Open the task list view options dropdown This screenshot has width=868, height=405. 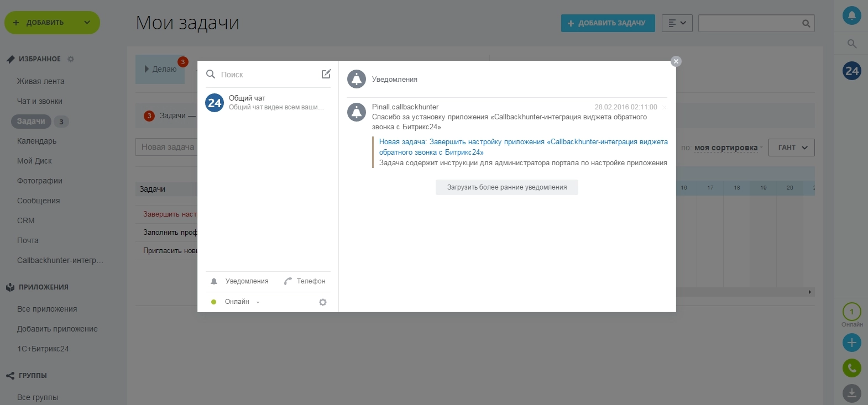tap(677, 23)
